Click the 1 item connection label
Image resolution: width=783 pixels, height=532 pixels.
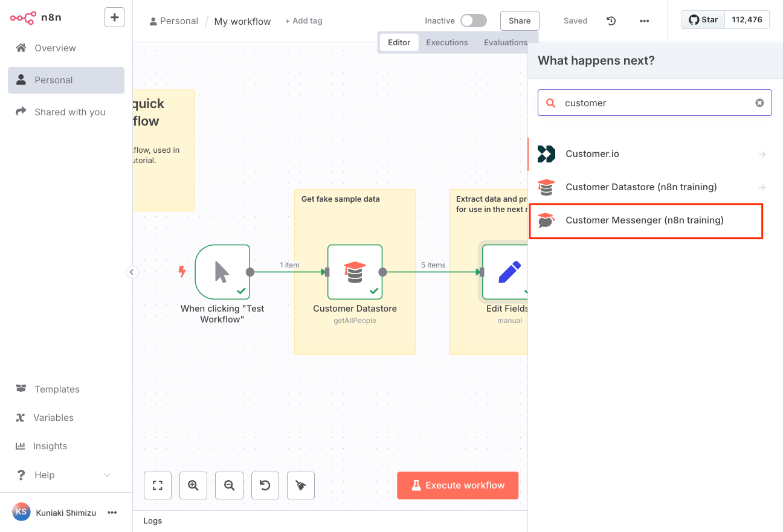[x=289, y=265]
